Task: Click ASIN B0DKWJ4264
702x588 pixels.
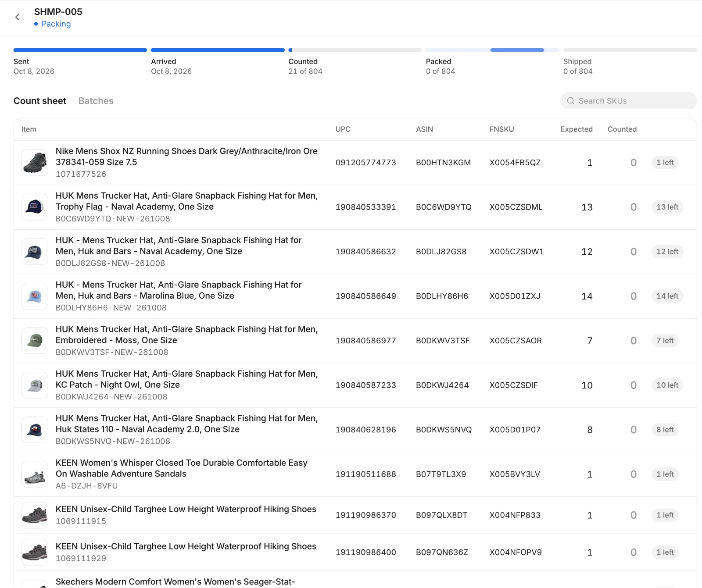Action: [442, 385]
